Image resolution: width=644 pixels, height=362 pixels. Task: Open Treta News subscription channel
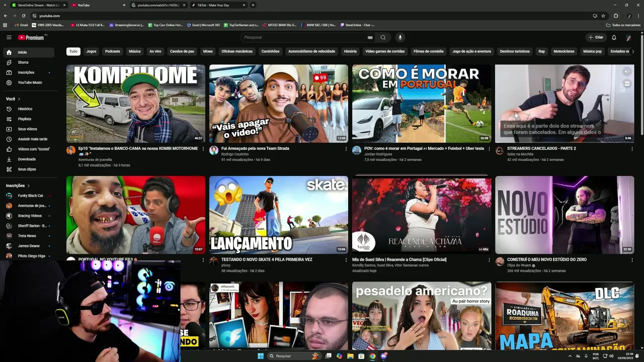pos(29,236)
